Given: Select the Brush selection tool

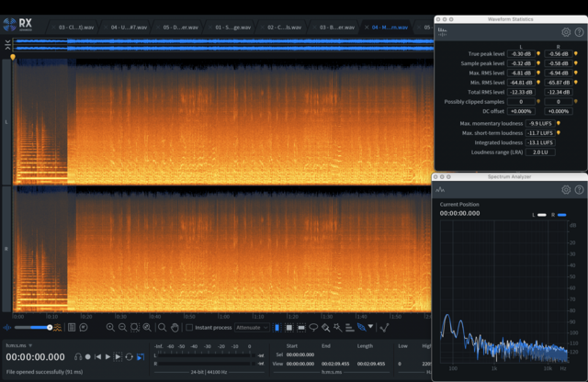Looking at the screenshot, I should pos(325,328).
